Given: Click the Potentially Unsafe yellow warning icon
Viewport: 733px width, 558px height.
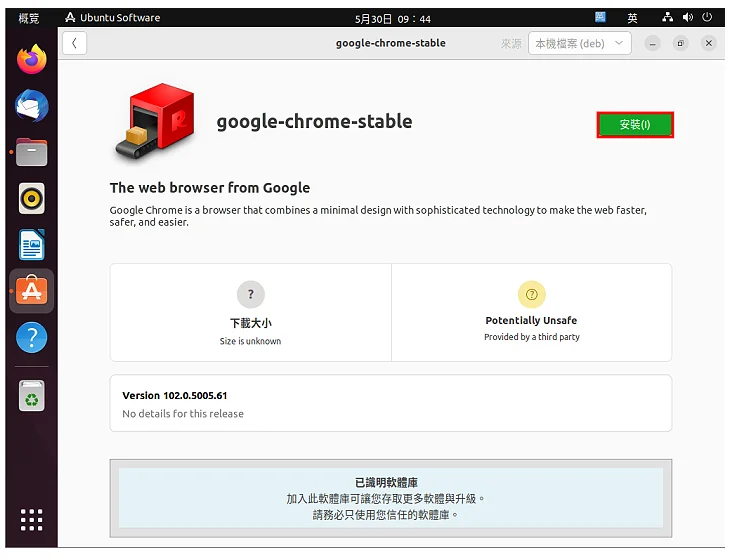Looking at the screenshot, I should click(532, 294).
